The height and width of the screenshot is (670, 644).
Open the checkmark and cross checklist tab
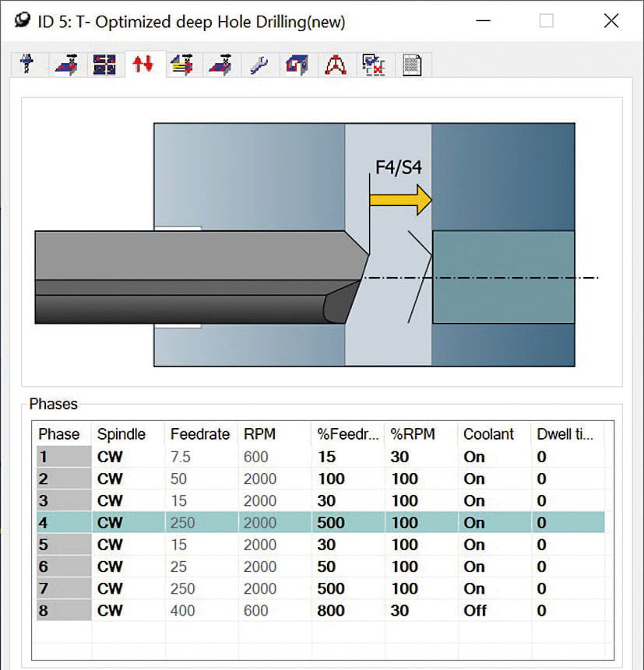coord(374,65)
